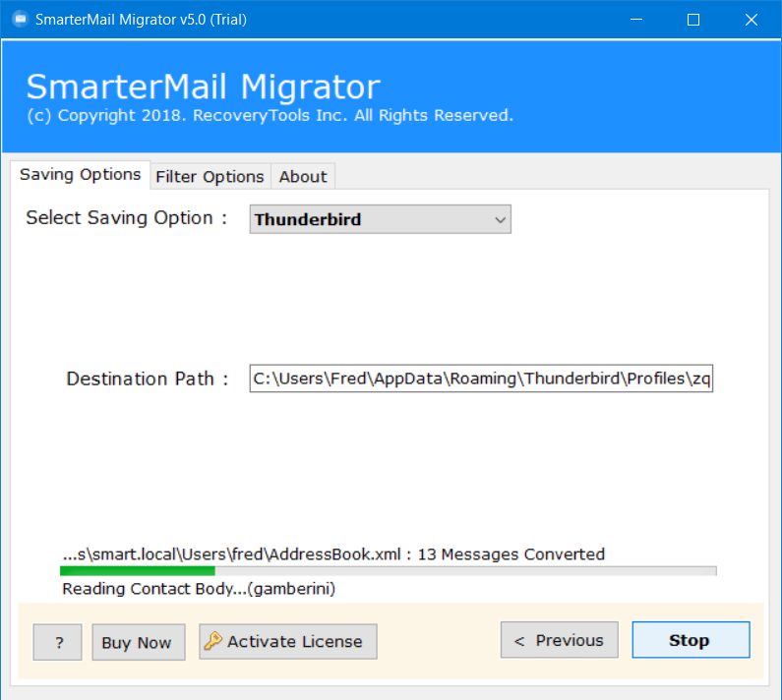
Task: Click the 'Destination Path :' label
Action: coord(148,379)
